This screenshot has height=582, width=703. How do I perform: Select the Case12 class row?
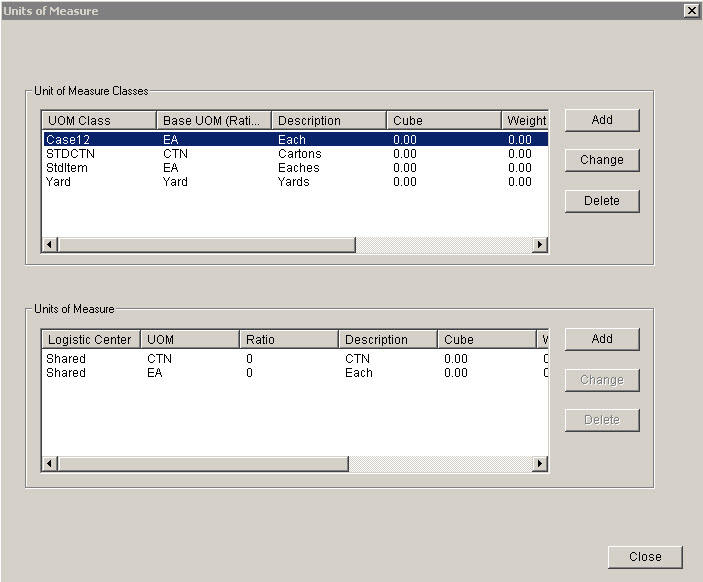point(295,139)
